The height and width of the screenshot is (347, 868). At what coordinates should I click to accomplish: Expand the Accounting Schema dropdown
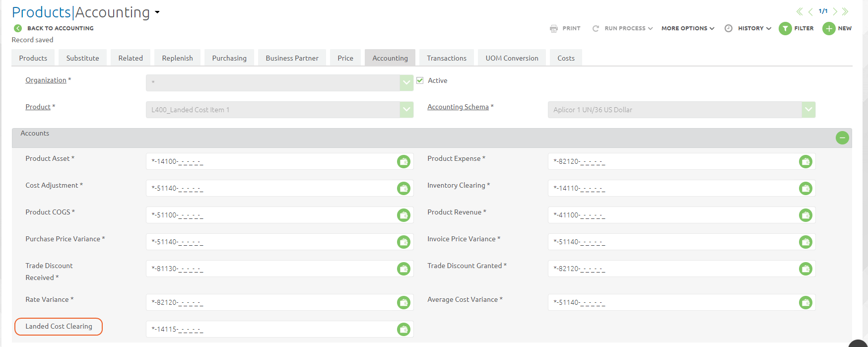808,110
